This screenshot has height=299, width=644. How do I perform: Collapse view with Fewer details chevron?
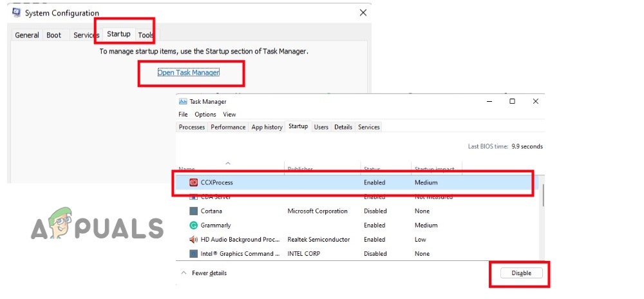(x=183, y=273)
